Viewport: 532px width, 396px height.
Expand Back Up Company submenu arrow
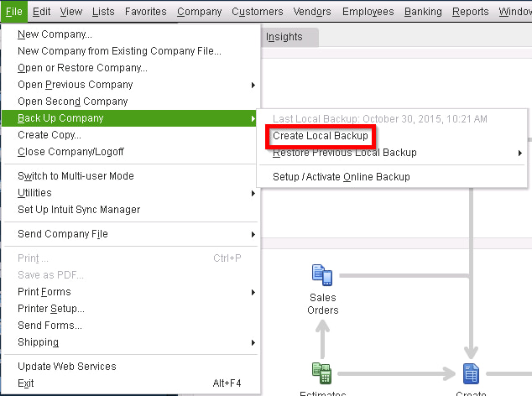tap(253, 118)
